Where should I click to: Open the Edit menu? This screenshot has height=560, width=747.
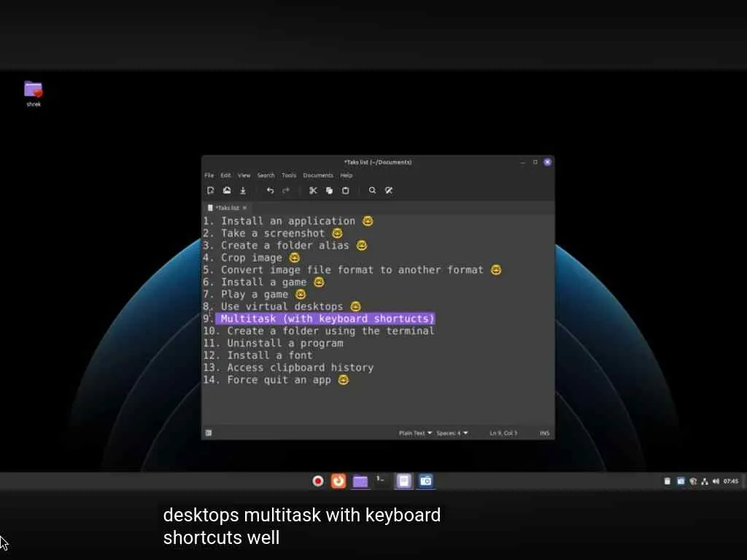tap(226, 175)
